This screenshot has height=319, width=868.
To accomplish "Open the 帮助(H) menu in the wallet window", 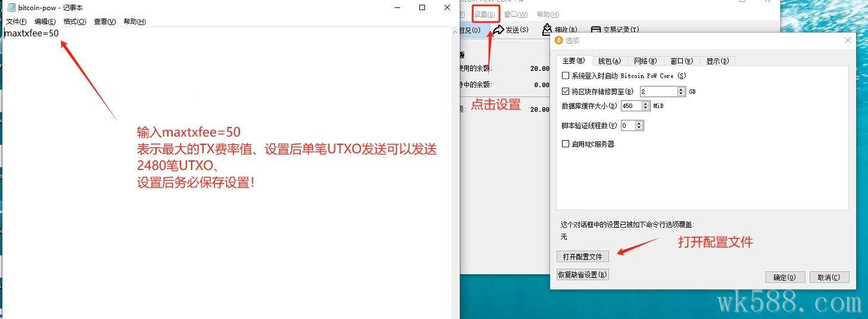I will [x=548, y=14].
